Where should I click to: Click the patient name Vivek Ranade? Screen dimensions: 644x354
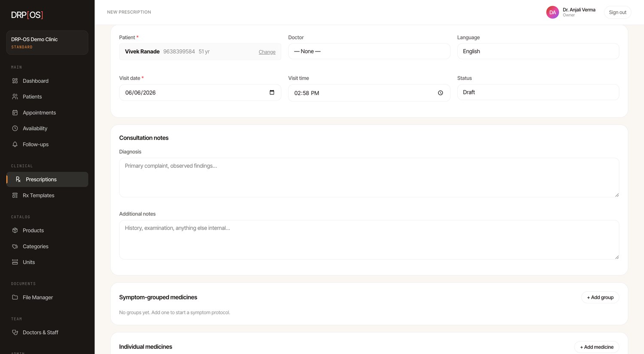click(142, 51)
